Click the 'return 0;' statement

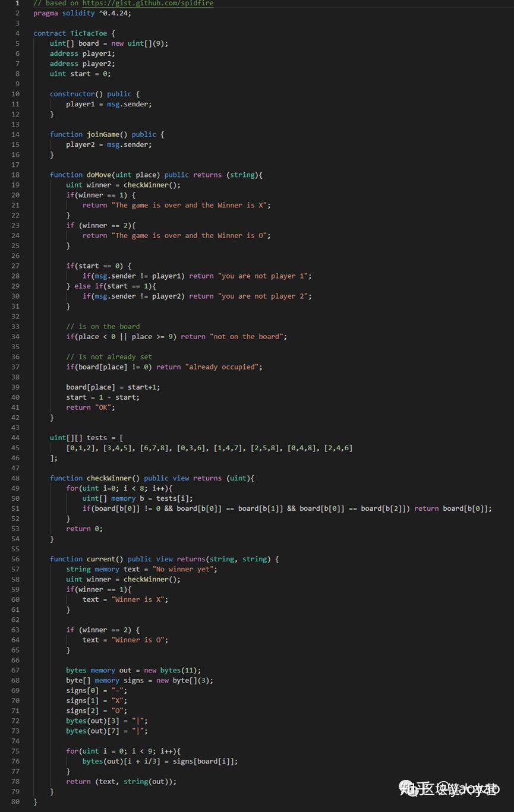(84, 529)
